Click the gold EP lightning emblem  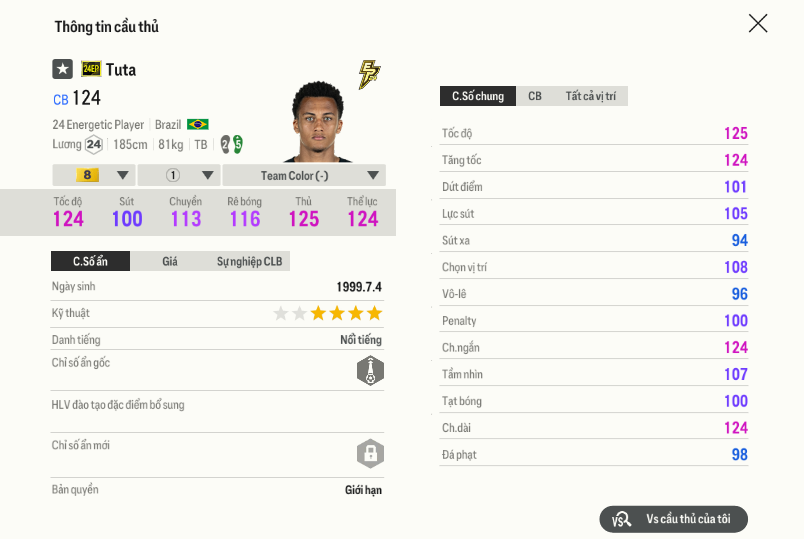369,74
